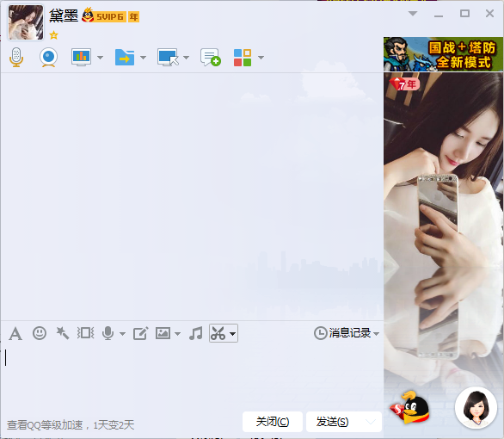Open font settings letter A icon

(x=15, y=333)
